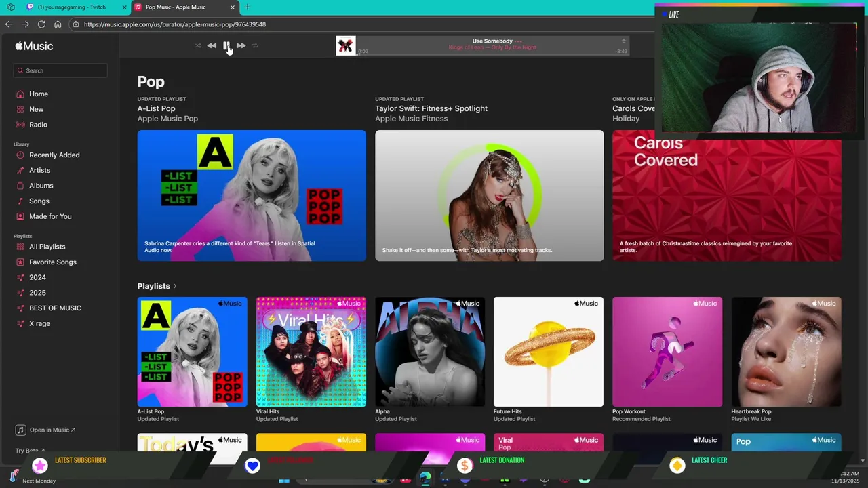Open the Viral Hits playlist tile
This screenshot has width=868, height=488.
pos(311,352)
